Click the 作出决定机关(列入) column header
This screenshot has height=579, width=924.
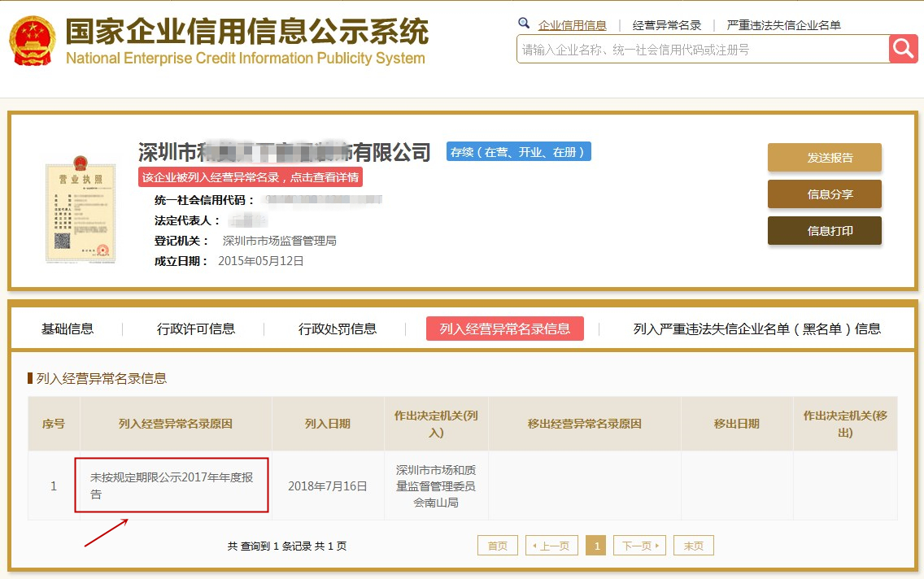tap(436, 424)
